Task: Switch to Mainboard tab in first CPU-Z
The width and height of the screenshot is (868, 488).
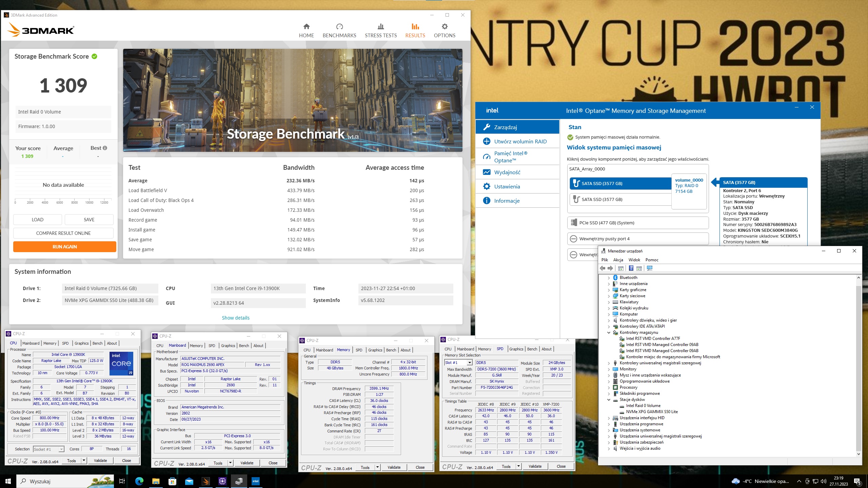Action: (31, 343)
